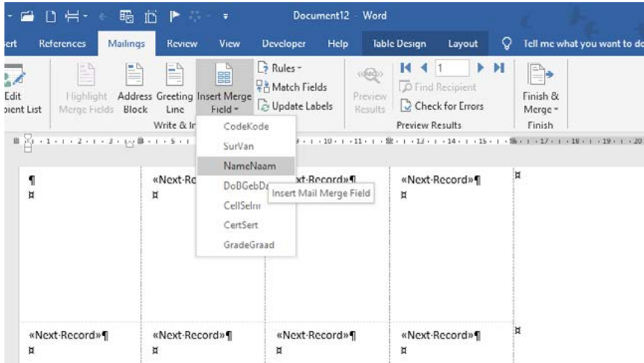Select the Mailings tab
Viewport: 644px width, 363px height.
tap(127, 43)
